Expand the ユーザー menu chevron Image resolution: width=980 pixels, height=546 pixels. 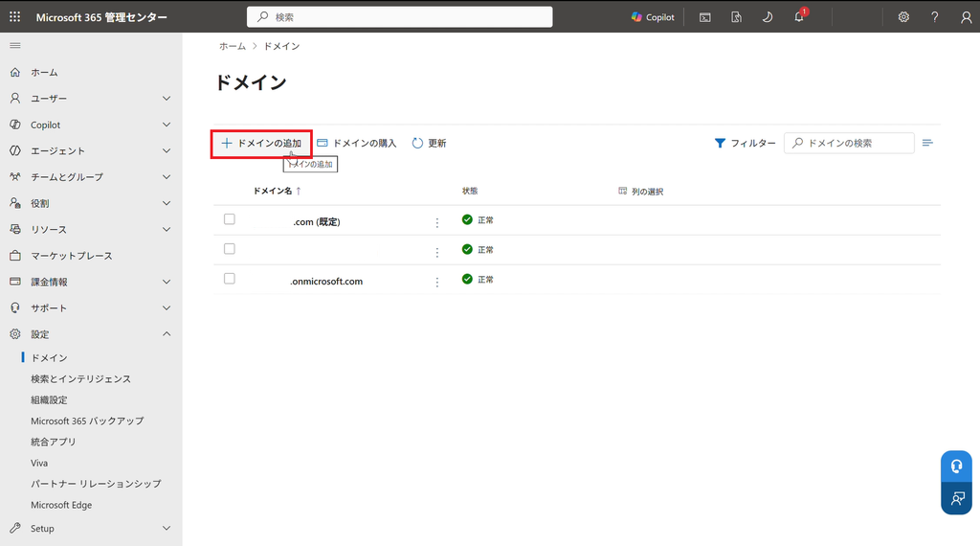click(x=167, y=99)
